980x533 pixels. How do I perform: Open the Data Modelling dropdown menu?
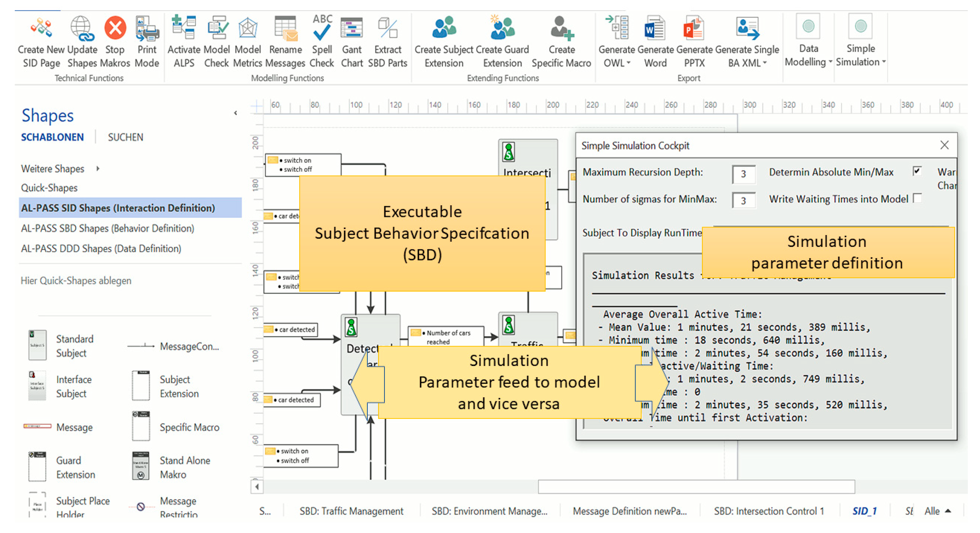(830, 62)
